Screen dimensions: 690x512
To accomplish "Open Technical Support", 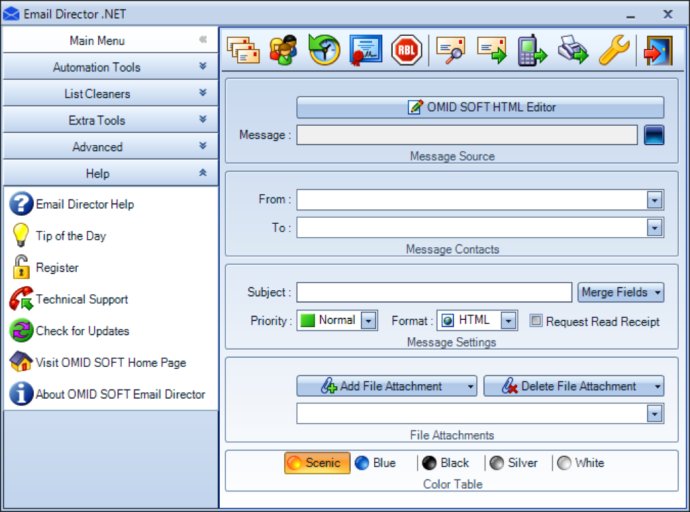I will point(69,299).
